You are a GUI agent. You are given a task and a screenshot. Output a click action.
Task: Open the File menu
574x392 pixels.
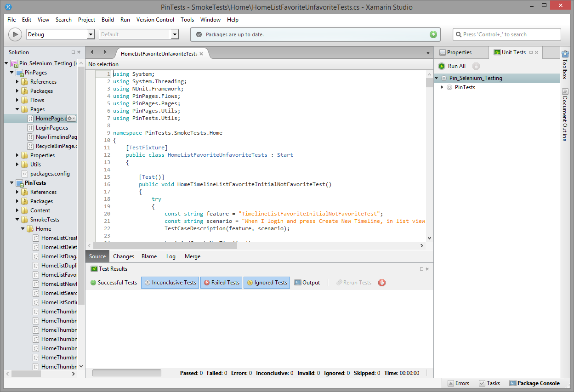(11, 20)
